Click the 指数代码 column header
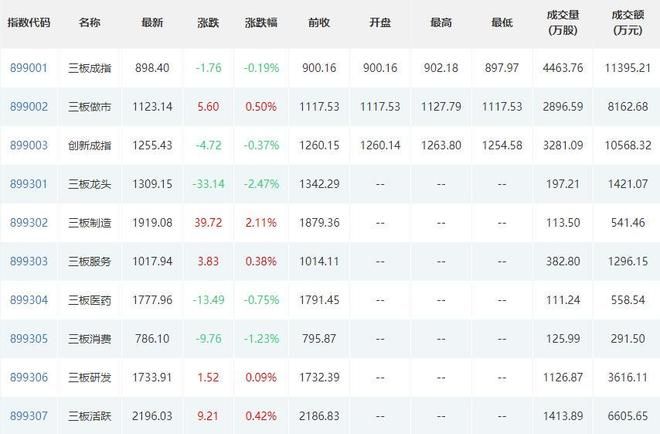This screenshot has height=434, width=660. [29, 22]
